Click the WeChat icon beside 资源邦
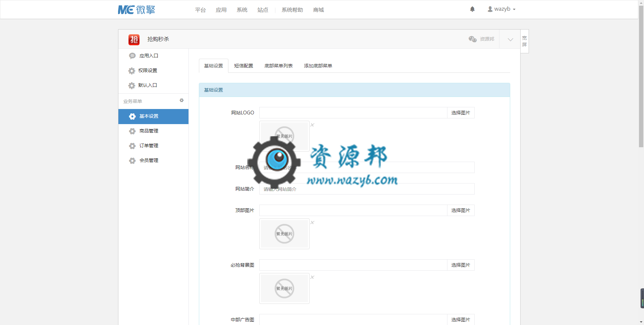 pos(473,39)
